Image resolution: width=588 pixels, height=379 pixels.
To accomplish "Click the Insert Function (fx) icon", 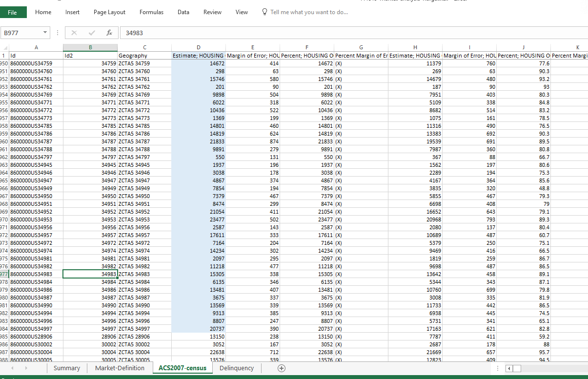I will (109, 33).
